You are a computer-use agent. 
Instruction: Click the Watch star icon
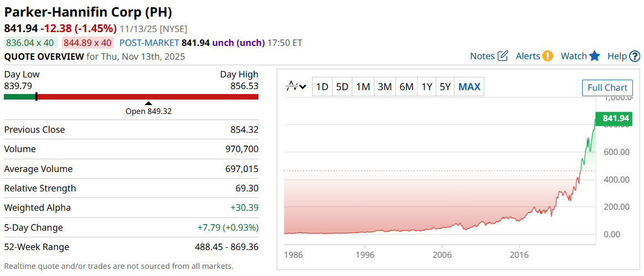coord(594,56)
